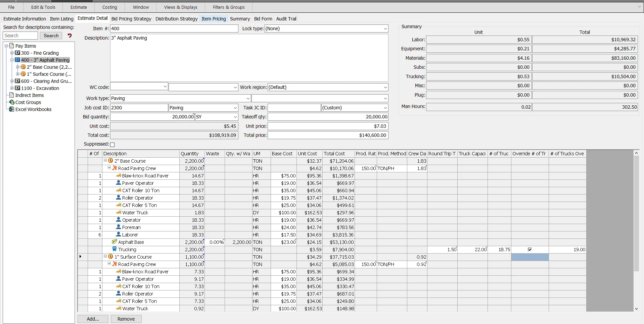
Task: Click the Description column header in grid
Action: (141, 154)
